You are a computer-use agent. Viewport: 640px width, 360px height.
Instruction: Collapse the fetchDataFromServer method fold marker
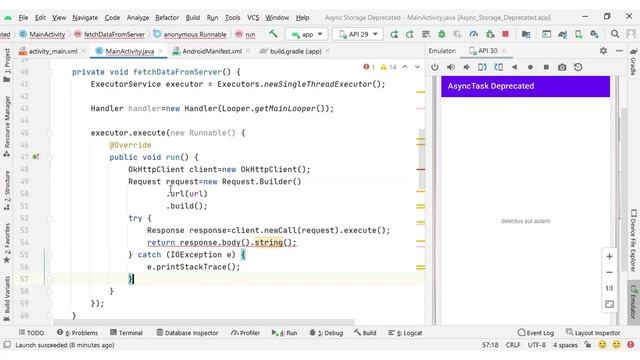coord(50,72)
